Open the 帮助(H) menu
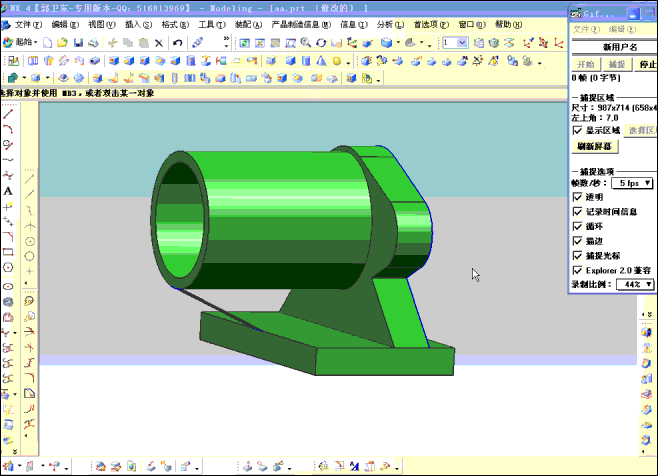This screenshot has height=476, width=658. pos(509,25)
